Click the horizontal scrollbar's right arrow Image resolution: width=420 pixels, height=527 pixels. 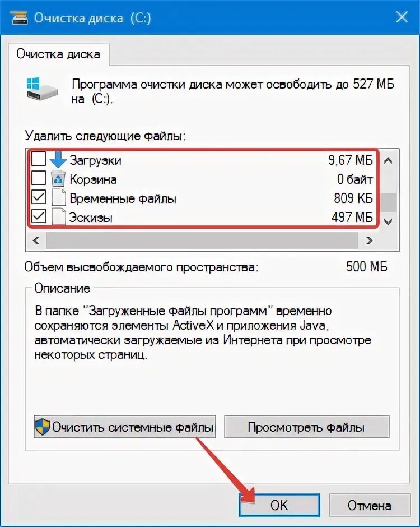(369, 241)
